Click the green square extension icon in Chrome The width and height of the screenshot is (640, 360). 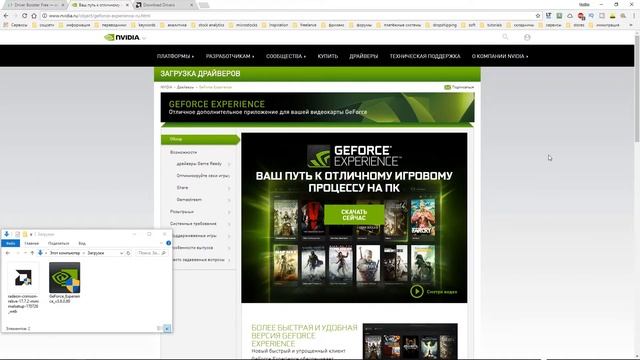click(x=559, y=16)
